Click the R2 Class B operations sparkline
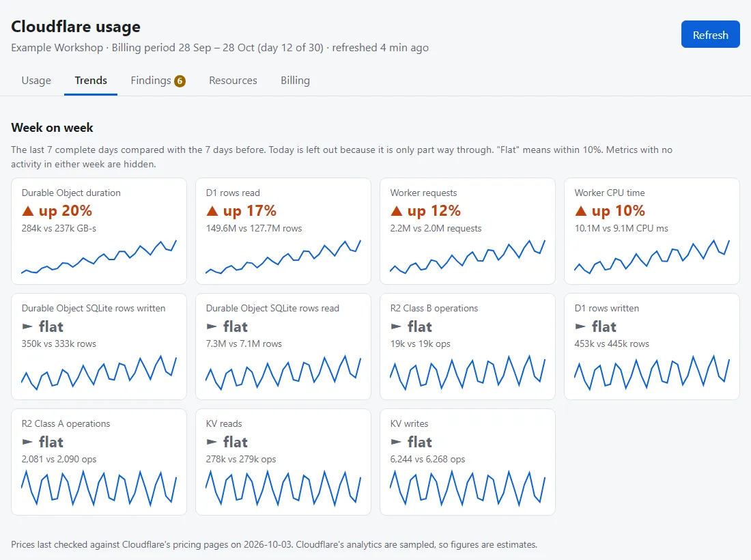 [468, 372]
